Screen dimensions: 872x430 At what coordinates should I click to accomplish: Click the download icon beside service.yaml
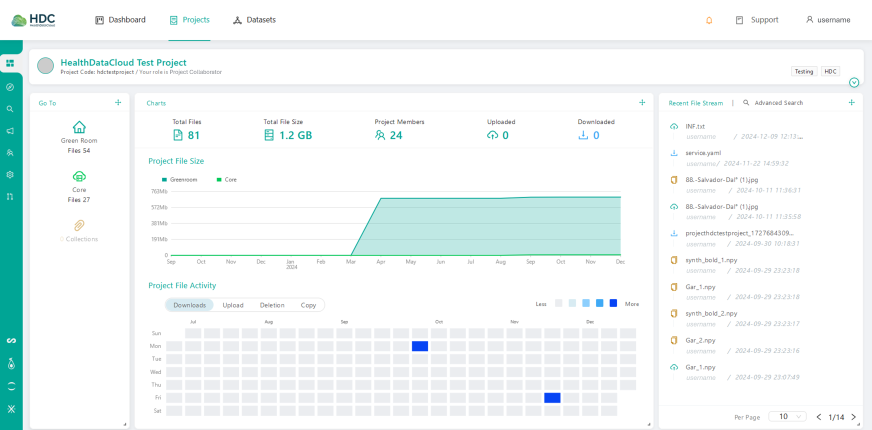pos(674,153)
